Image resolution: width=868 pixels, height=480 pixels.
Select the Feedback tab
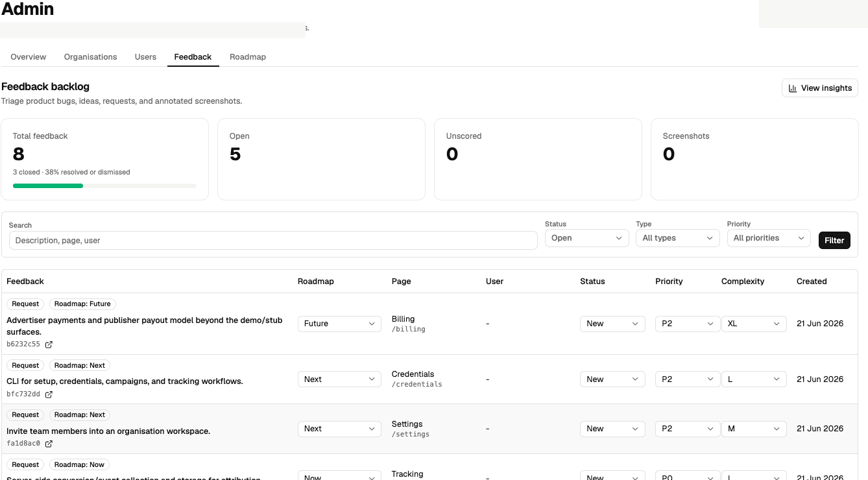pos(193,57)
